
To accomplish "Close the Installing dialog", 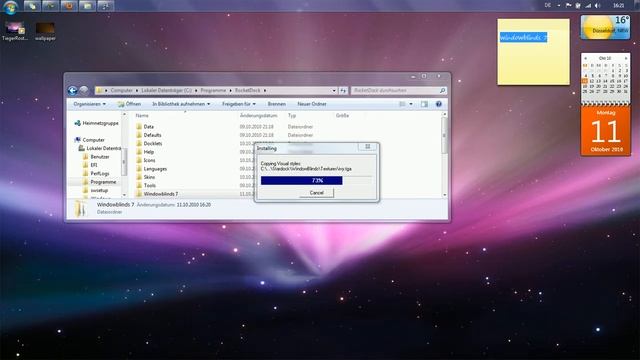I will pyautogui.click(x=368, y=147).
